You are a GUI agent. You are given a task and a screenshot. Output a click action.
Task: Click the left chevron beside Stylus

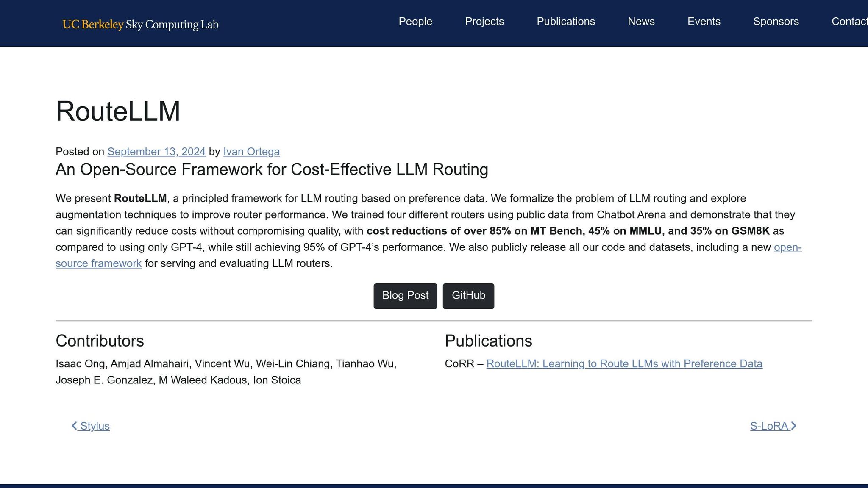74,426
